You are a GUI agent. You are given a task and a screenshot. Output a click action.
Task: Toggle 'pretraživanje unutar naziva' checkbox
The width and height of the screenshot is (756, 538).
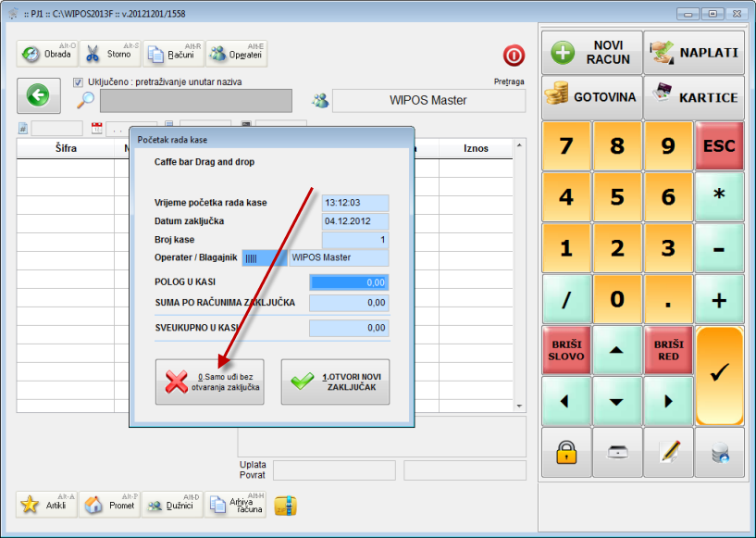tap(78, 82)
